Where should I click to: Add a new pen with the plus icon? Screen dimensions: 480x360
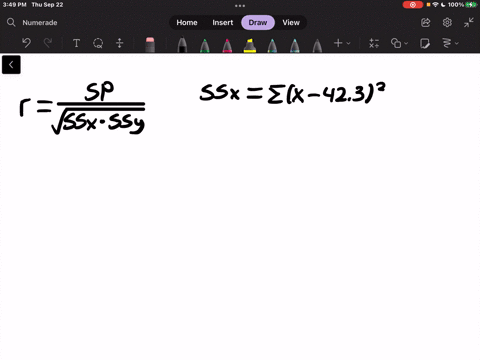tap(338, 43)
